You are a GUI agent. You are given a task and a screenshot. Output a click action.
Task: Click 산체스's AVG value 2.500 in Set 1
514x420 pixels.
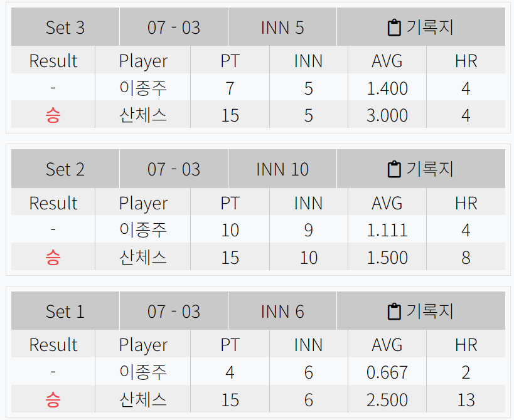pos(387,399)
